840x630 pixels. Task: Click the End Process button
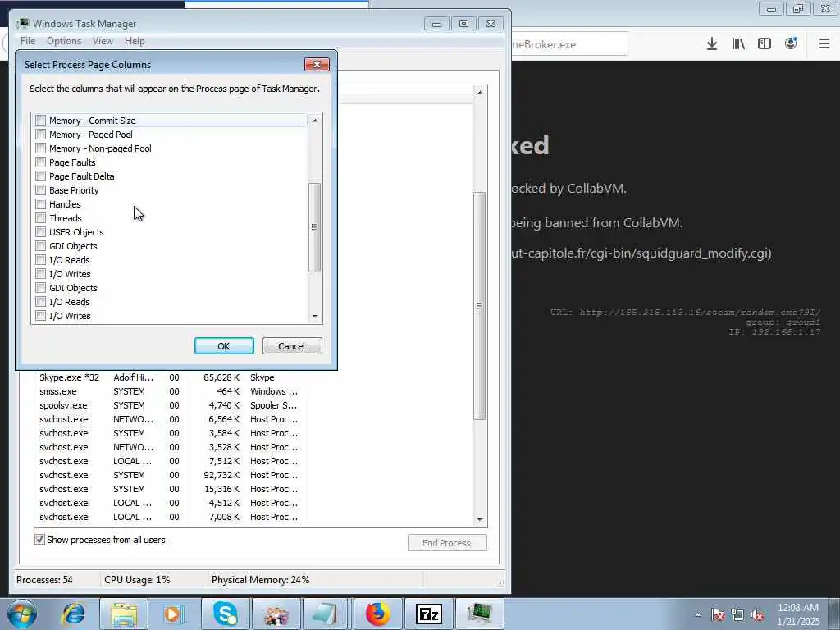pos(447,543)
